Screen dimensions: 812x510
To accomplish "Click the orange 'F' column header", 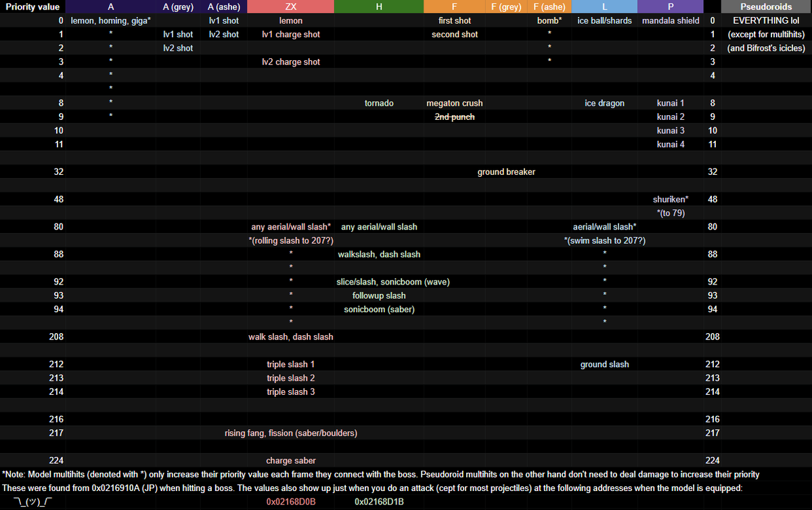I will 455,7.
